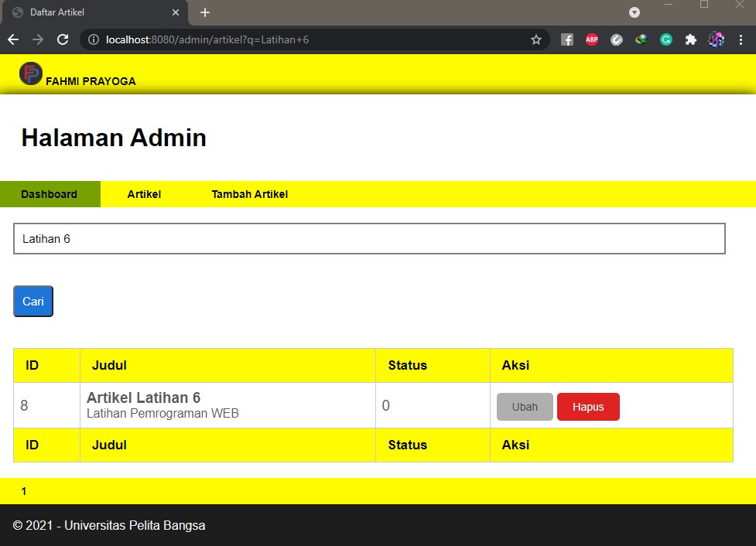This screenshot has width=756, height=546.
Task: Click the site info icon in address bar
Action: [93, 39]
